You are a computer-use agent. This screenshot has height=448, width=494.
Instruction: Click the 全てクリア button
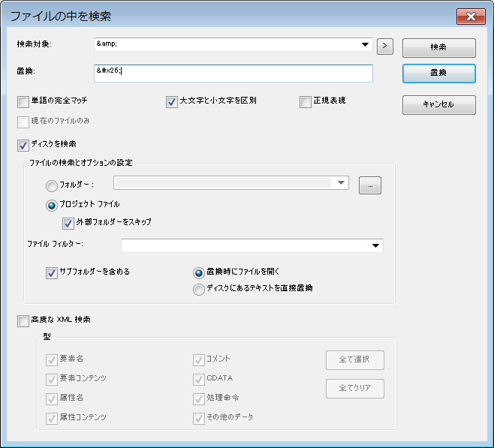tap(355, 389)
